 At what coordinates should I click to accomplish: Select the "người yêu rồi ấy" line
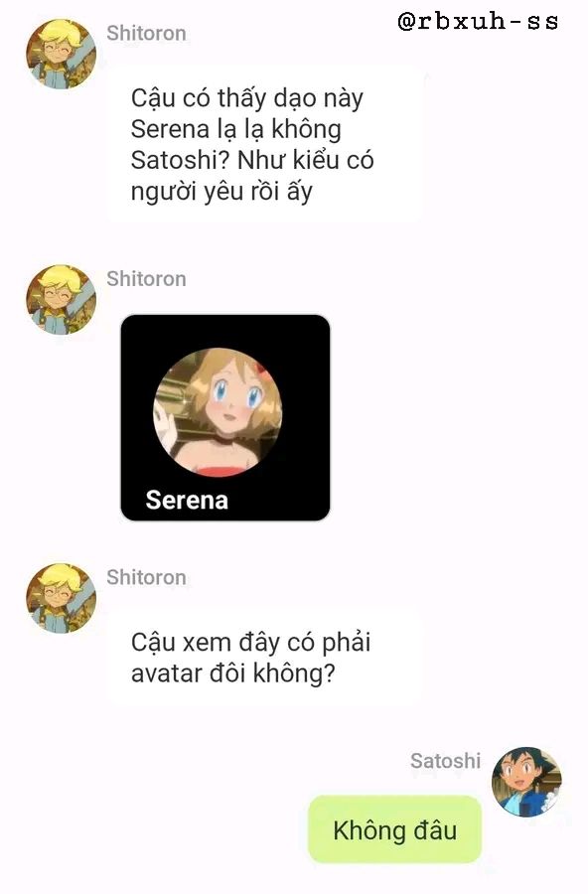coord(221,192)
